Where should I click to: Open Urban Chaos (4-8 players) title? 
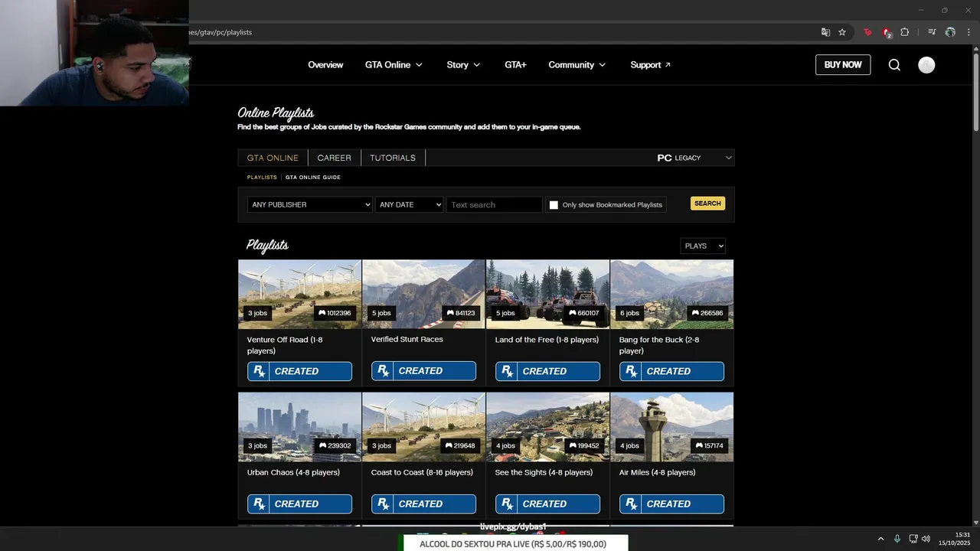coord(293,472)
